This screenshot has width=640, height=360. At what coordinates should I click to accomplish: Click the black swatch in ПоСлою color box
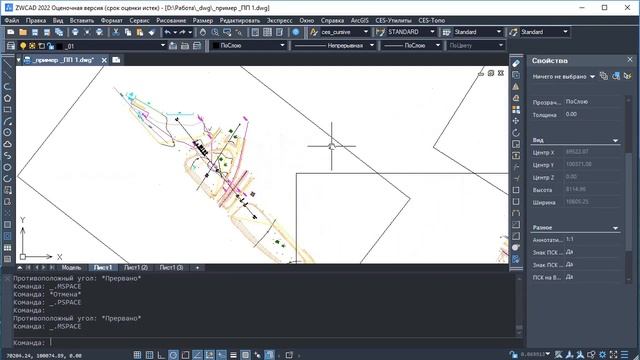coord(216,45)
